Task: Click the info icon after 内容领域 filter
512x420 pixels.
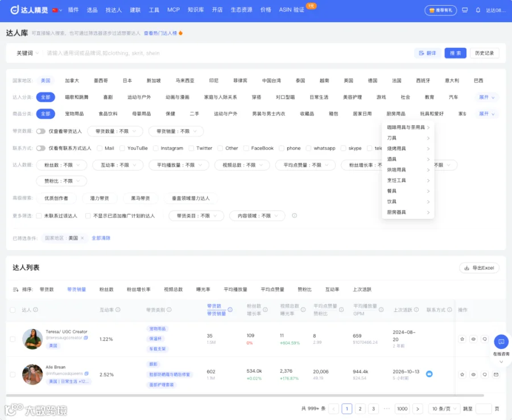Action: coord(294,215)
